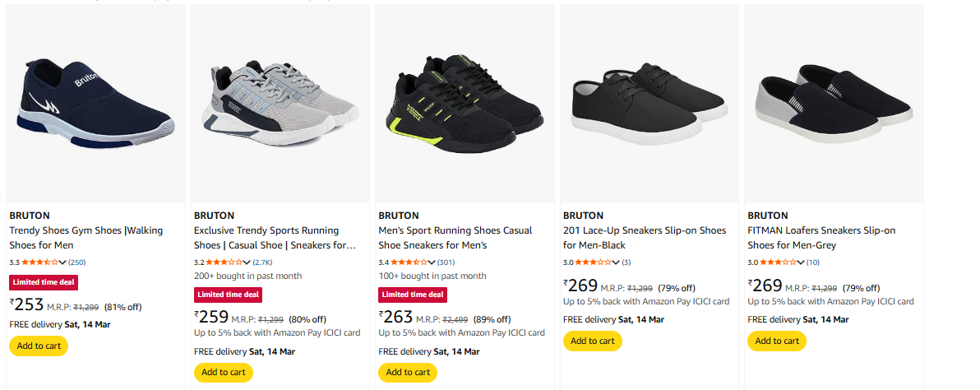Add Trendy Gym Shoes to cart

(39, 346)
